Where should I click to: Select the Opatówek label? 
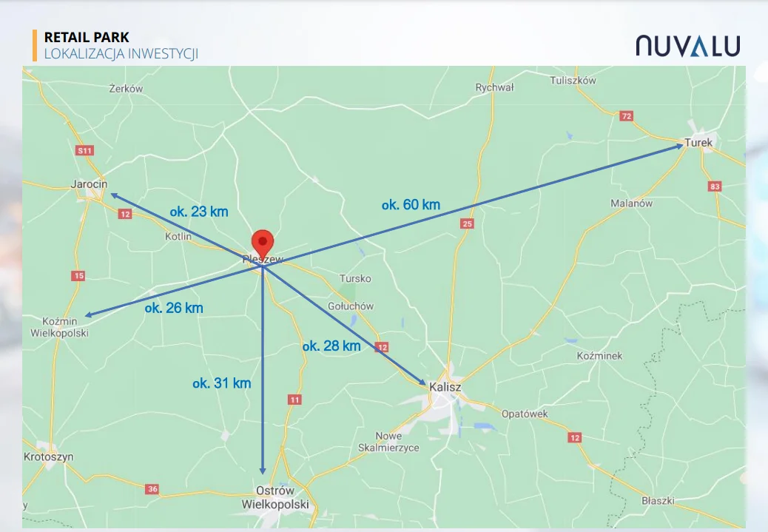pos(525,414)
